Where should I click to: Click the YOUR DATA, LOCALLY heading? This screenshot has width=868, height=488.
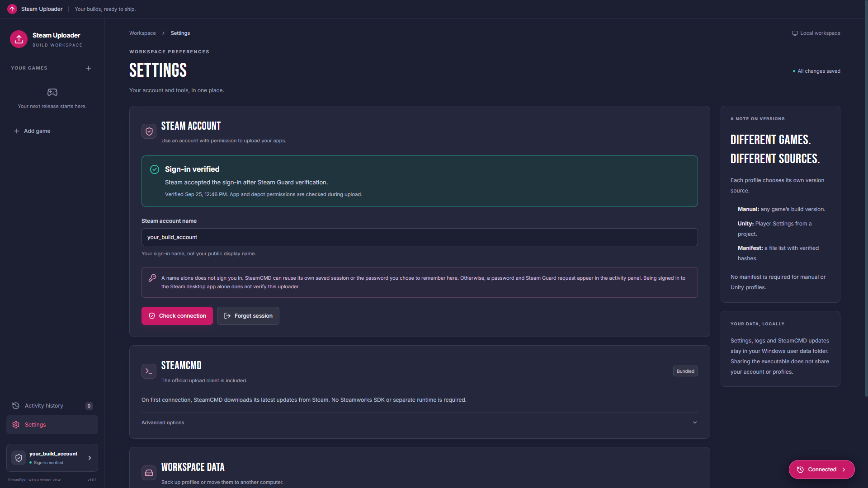(757, 324)
